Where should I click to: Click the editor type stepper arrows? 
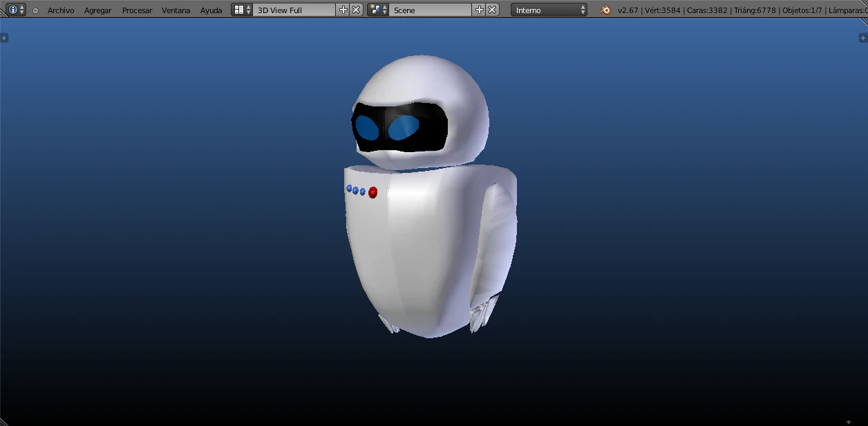pyautogui.click(x=23, y=10)
